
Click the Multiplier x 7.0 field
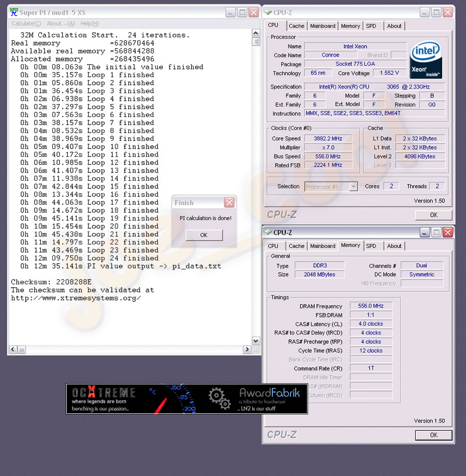(328, 148)
